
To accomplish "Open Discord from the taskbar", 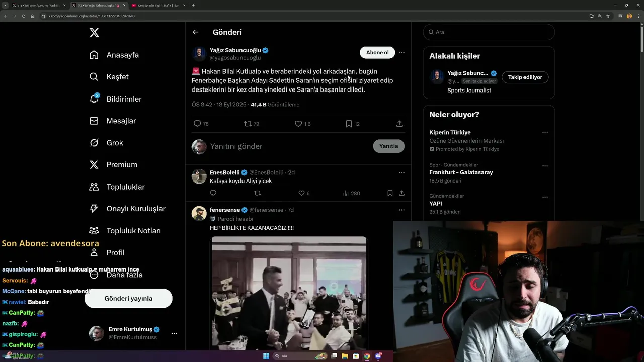I will point(378,356).
